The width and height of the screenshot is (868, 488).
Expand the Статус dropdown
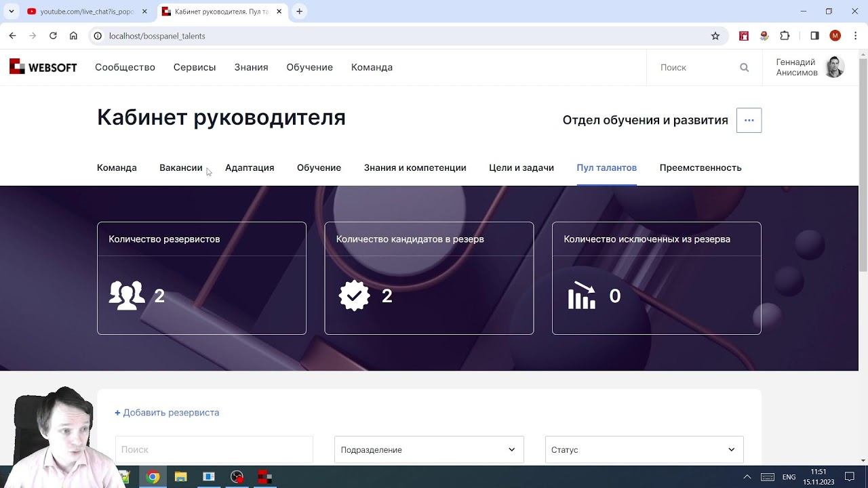(644, 449)
